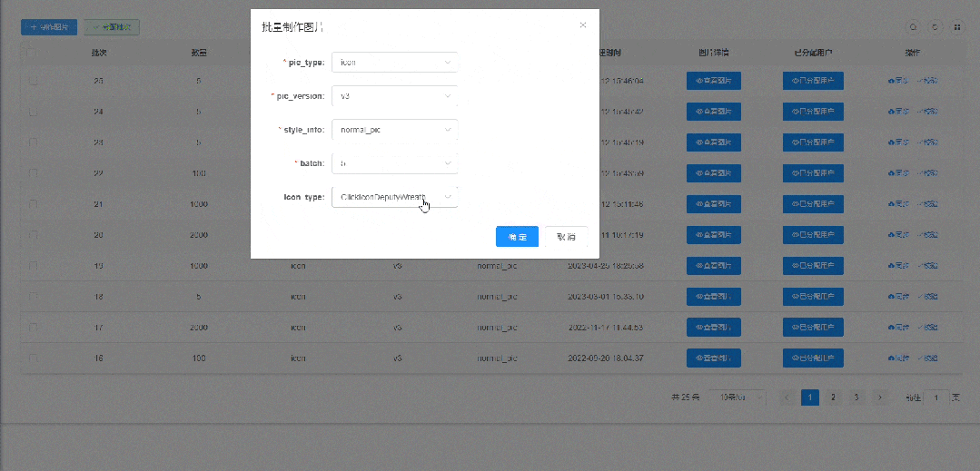Image resolution: width=980 pixels, height=471 pixels.
Task: Check the row checkbox for batch 18
Action: [33, 296]
